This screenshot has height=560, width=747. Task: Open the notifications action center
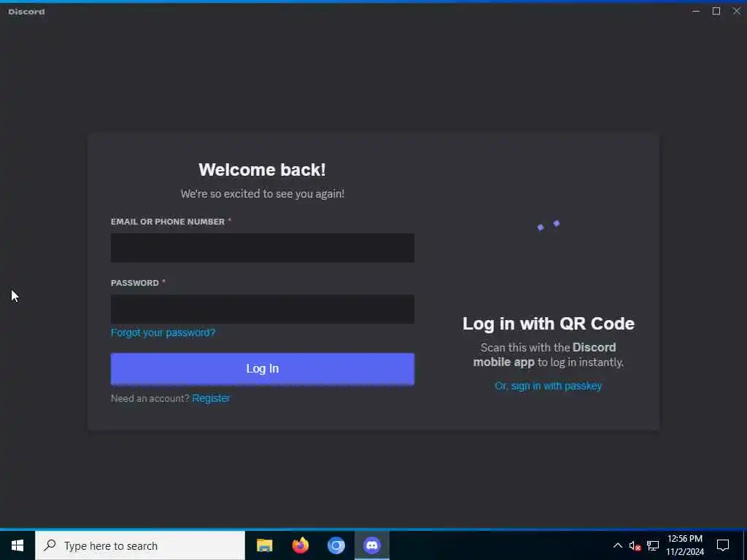(723, 545)
